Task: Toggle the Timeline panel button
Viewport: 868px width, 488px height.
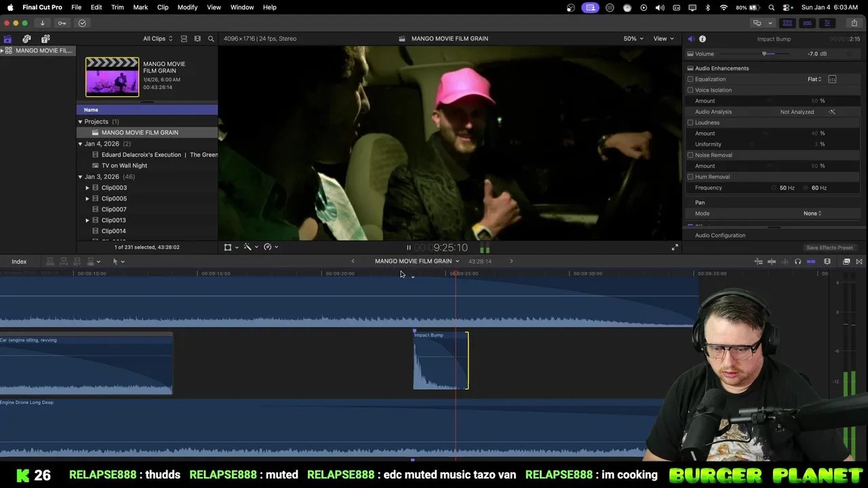Action: (x=807, y=23)
